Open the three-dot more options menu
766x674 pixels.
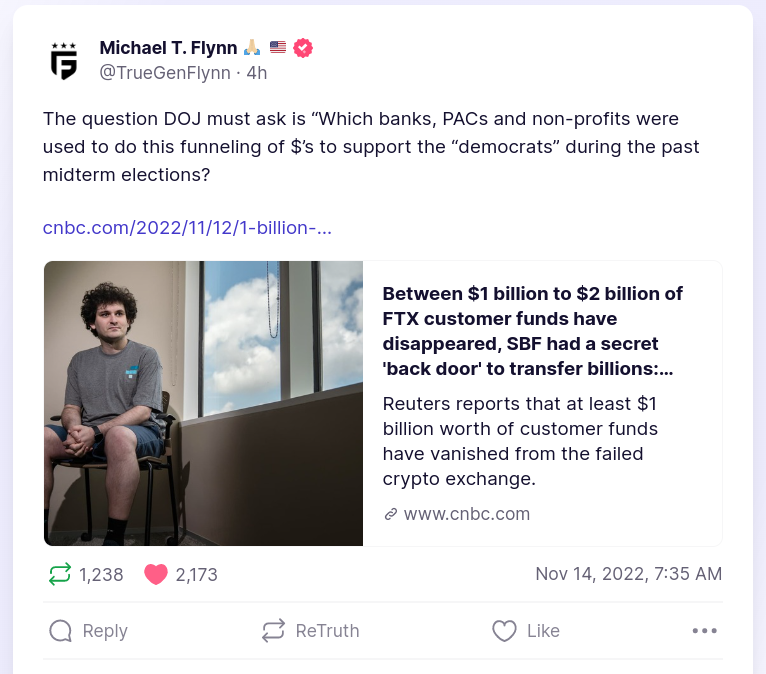(705, 631)
